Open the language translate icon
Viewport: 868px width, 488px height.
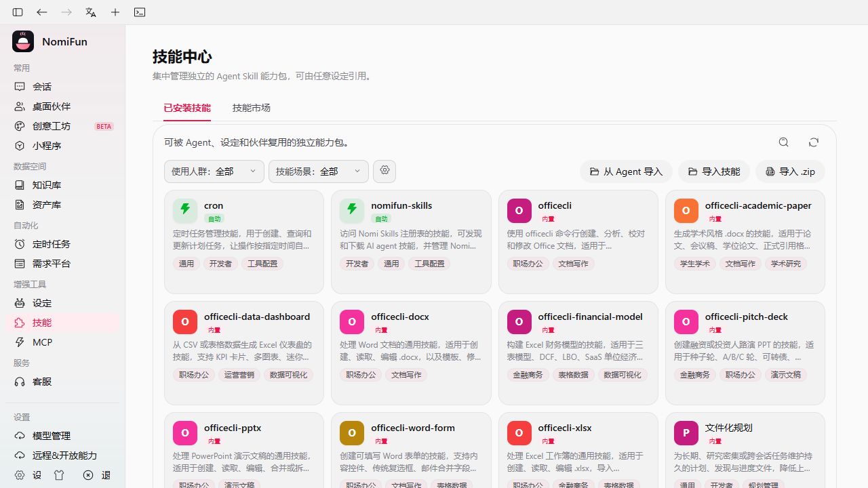point(91,12)
